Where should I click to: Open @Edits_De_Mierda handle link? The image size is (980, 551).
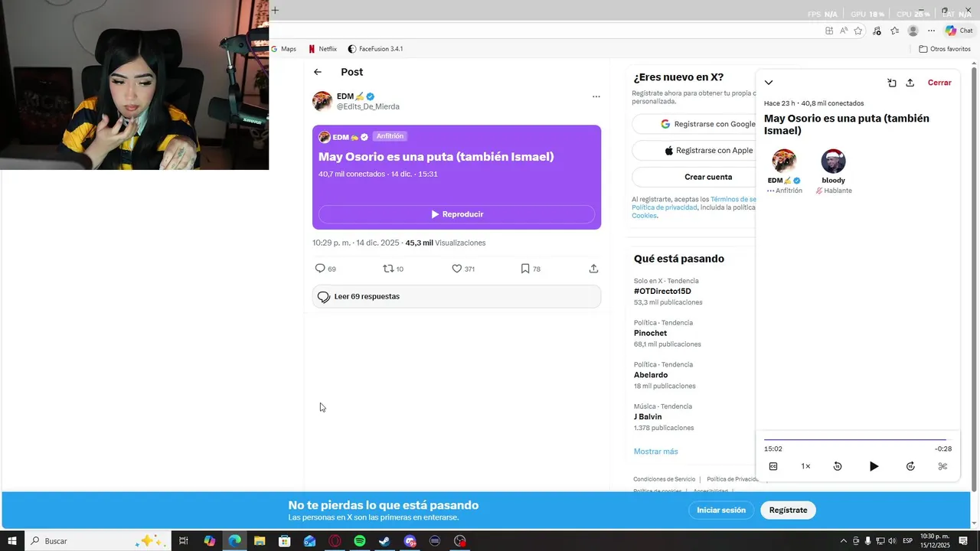(x=367, y=106)
